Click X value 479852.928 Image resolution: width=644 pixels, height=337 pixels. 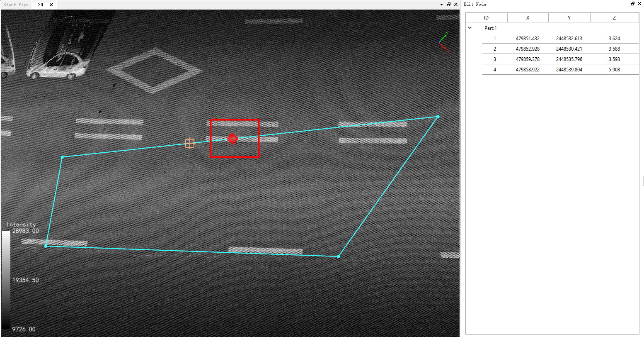point(528,49)
